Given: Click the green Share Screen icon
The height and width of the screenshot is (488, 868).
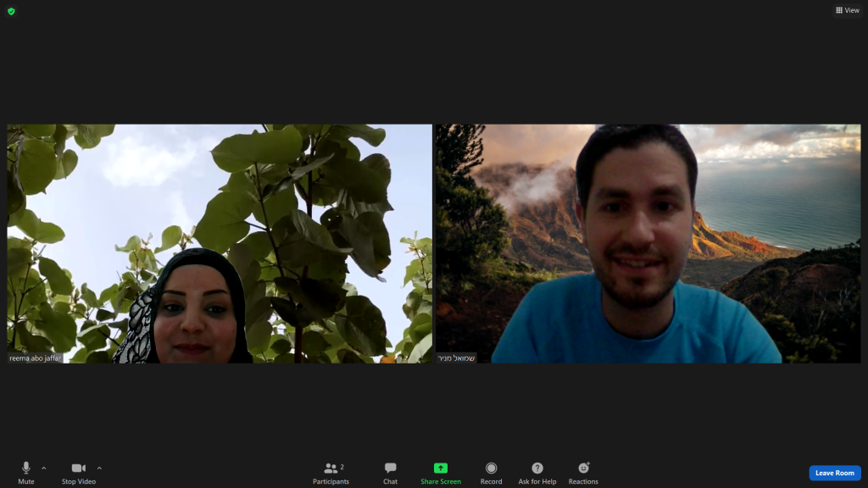Looking at the screenshot, I should tap(441, 469).
